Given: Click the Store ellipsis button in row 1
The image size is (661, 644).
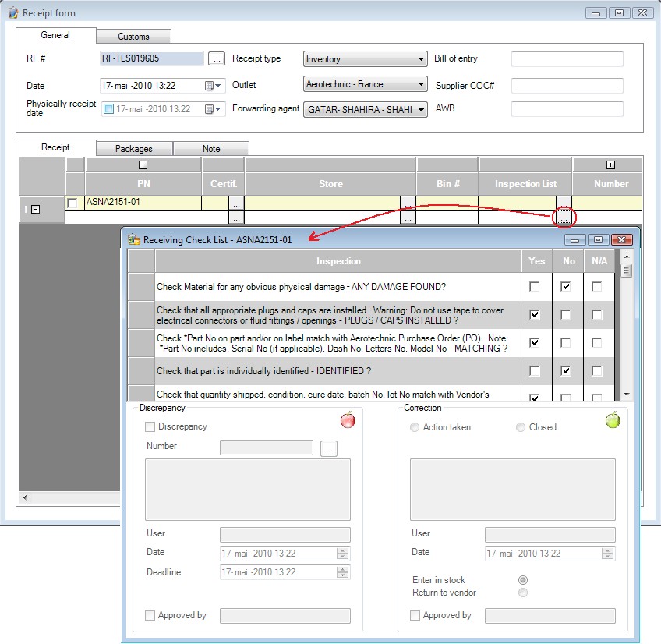Looking at the screenshot, I should point(408,203).
